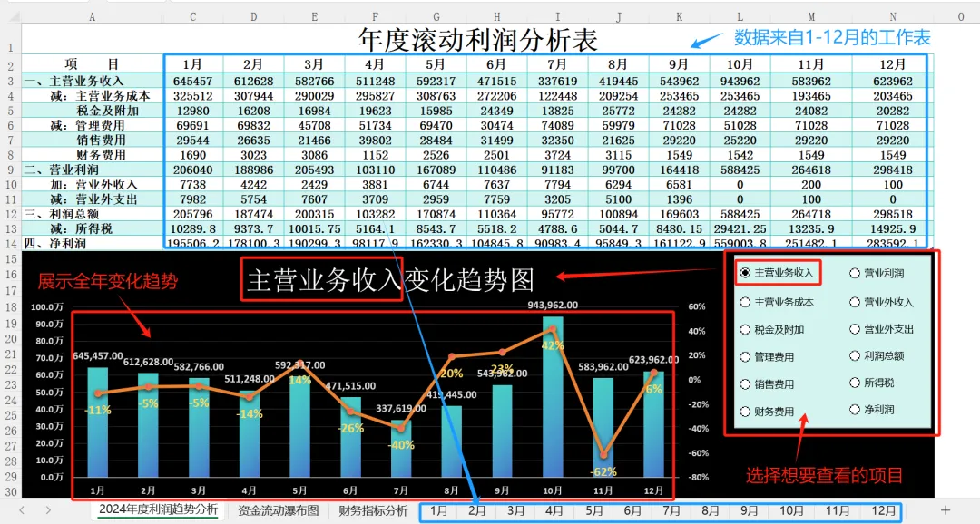Image resolution: width=980 pixels, height=524 pixels.
Task: Click the 12月 column header cell in table
Action: (x=893, y=64)
